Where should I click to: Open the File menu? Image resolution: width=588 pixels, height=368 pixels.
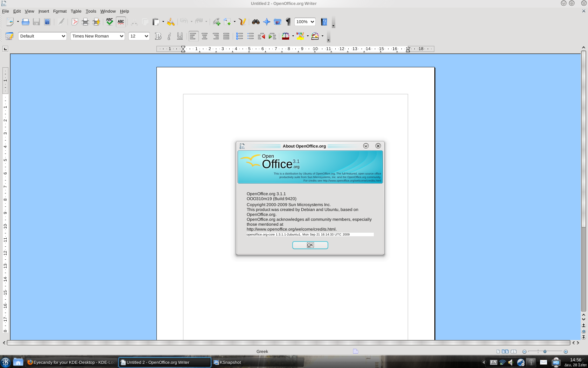[6, 11]
